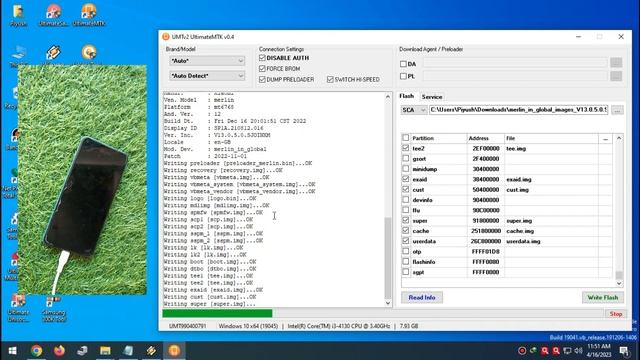
Task: Check the minidump partition checkbox
Action: [405, 169]
